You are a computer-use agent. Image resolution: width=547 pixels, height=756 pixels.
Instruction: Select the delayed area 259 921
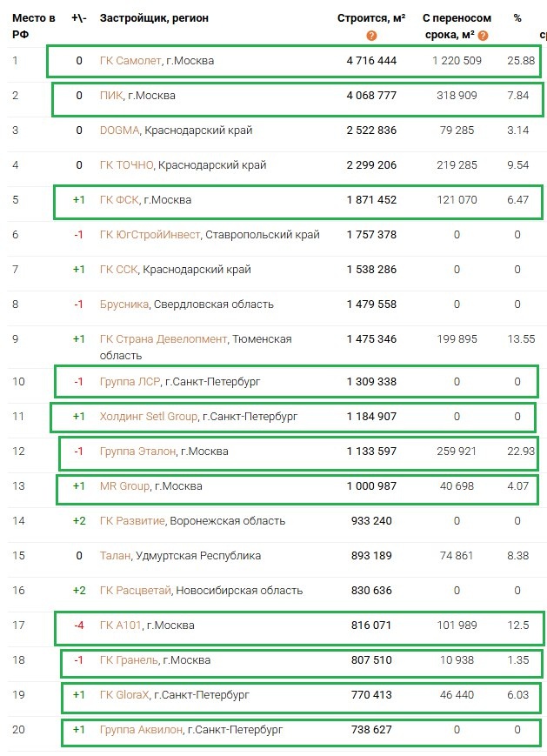457,452
